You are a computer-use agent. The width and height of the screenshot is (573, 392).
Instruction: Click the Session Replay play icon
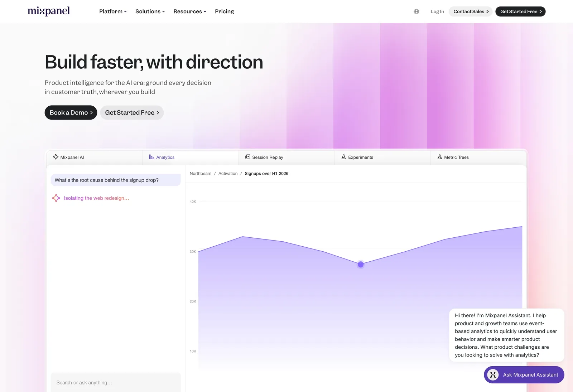click(x=247, y=157)
